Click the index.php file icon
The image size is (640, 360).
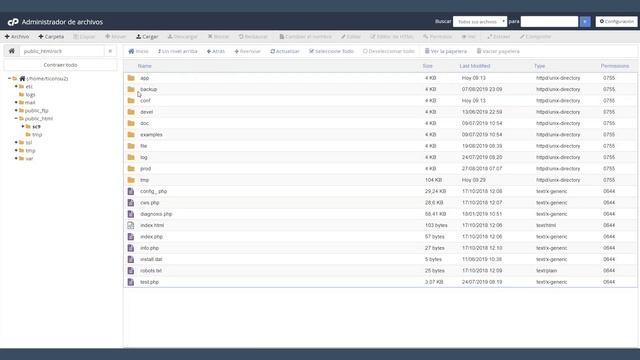[131, 237]
